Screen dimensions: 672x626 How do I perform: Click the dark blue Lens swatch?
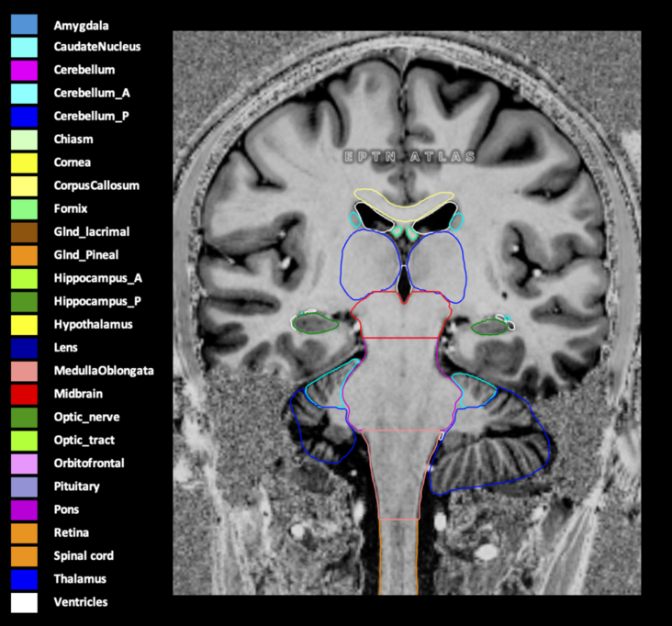click(x=24, y=348)
